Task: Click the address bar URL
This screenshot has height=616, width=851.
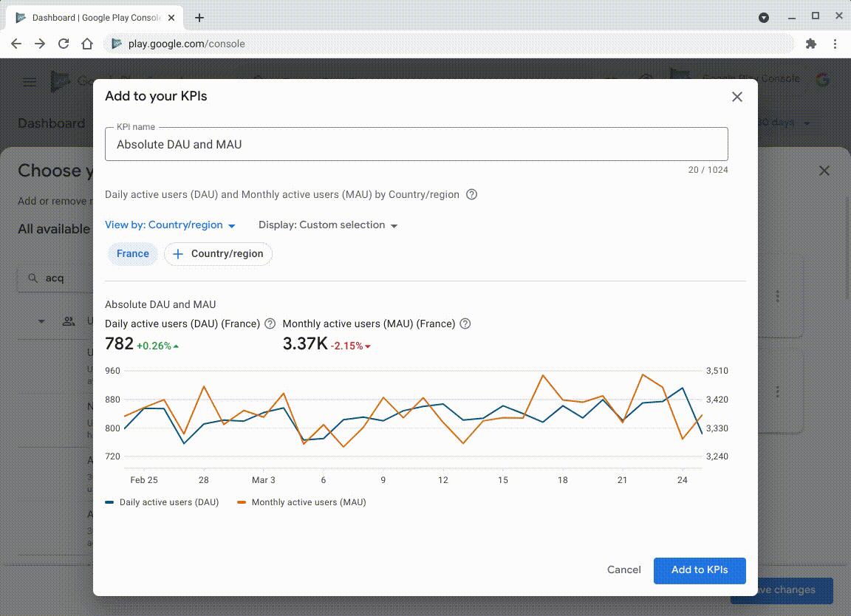Action: pos(186,44)
